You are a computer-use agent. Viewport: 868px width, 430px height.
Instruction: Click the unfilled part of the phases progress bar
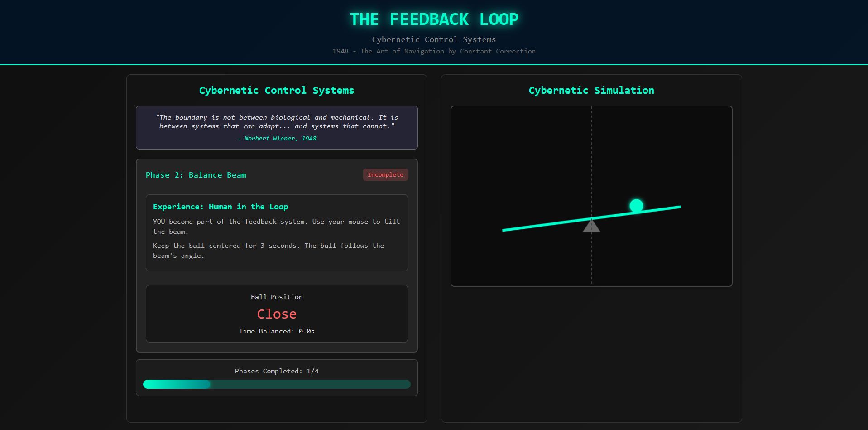310,384
